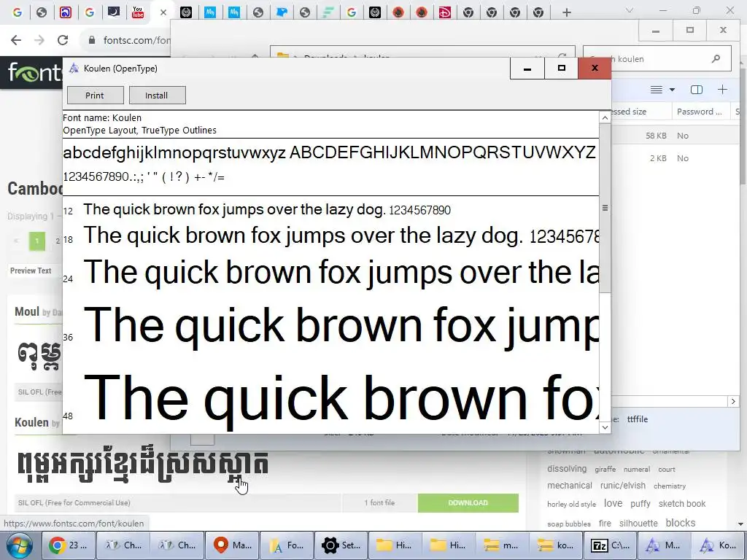Open the green striped favicon browser tab
747x560 pixels.
[x=328, y=12]
